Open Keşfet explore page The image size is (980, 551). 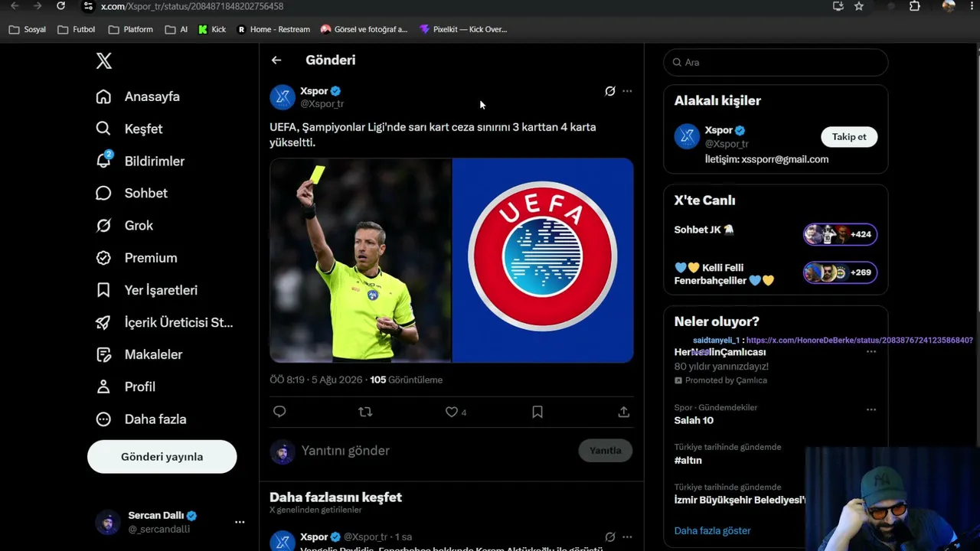129,129
